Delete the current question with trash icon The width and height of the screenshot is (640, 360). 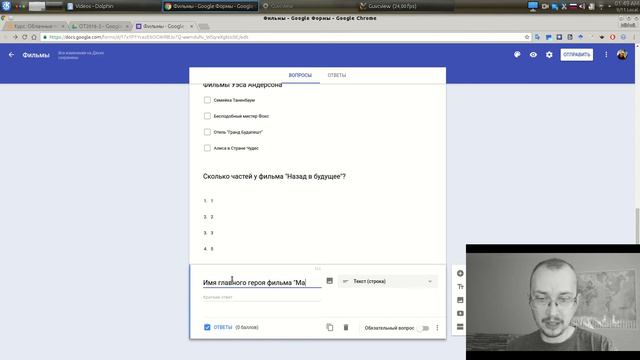point(346,327)
